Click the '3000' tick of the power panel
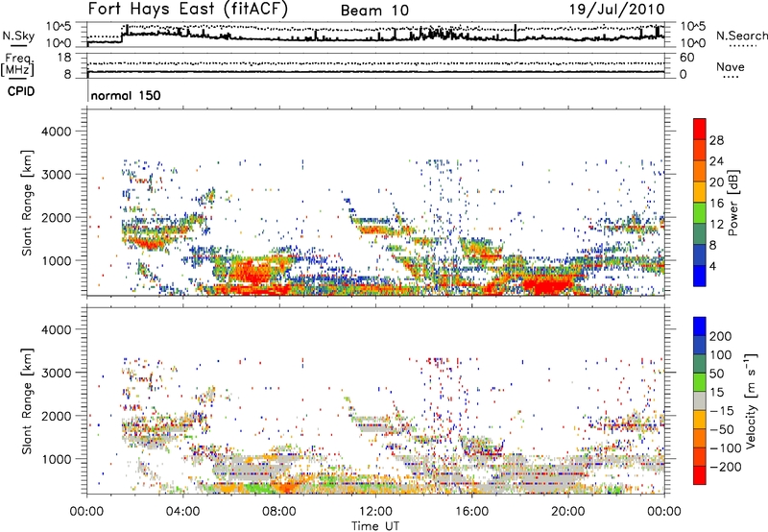 [56, 175]
